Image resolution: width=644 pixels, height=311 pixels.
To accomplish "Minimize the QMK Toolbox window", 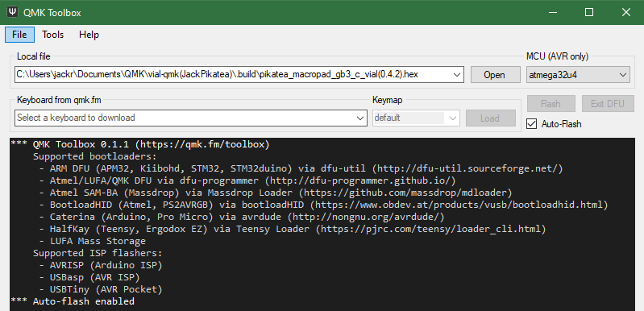I will 552,12.
